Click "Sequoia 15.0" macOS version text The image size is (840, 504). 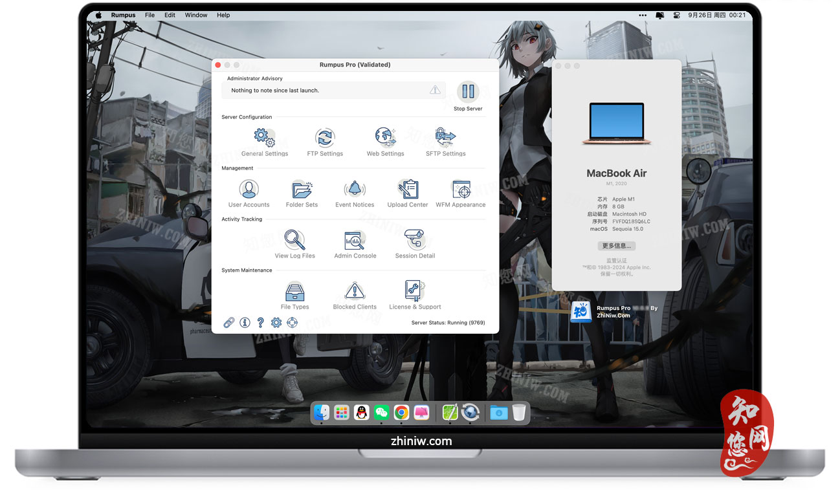point(628,228)
